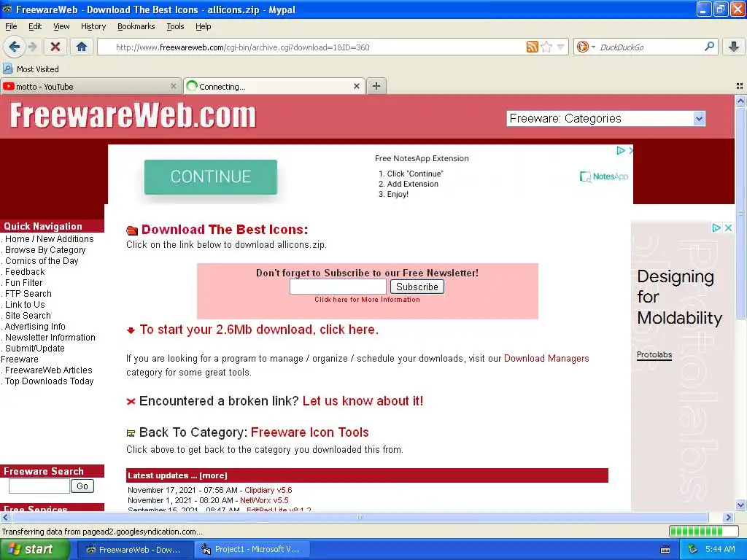Click the green page loading progress bar
747x560 pixels.
[703, 532]
